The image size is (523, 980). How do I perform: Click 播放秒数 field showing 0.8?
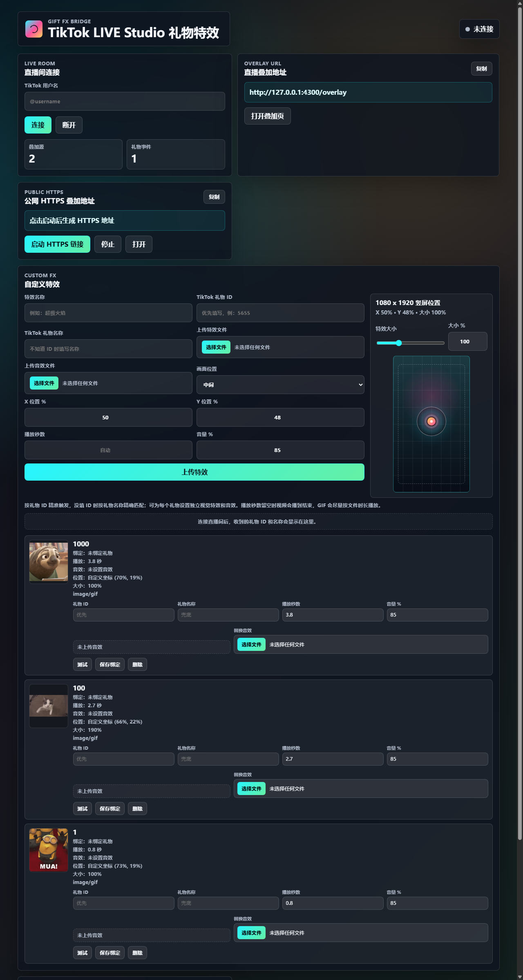(x=333, y=903)
